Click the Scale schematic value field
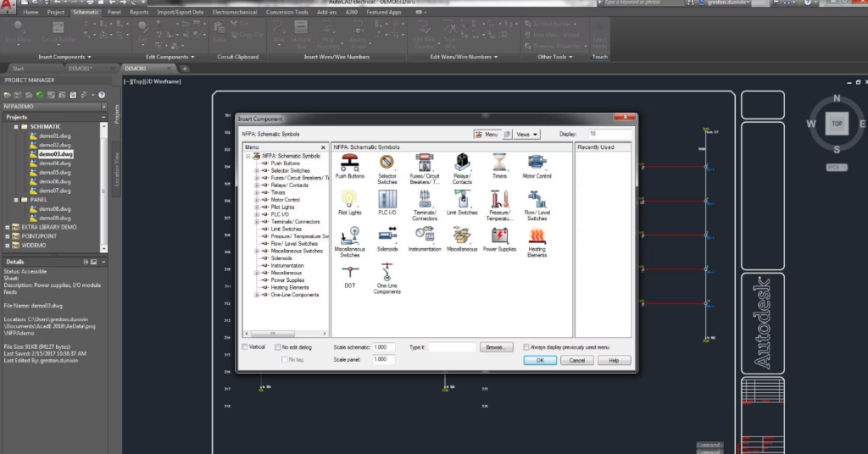This screenshot has height=454, width=868. coord(384,347)
